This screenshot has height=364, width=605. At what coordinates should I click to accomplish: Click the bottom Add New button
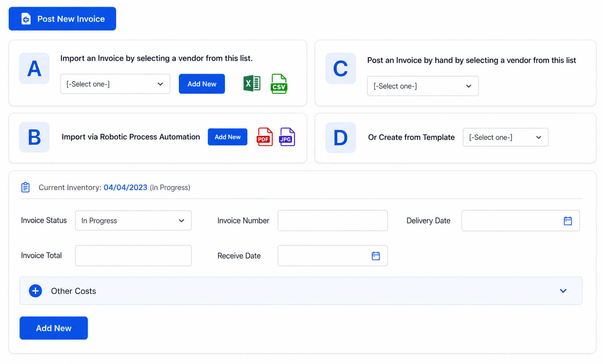[54, 328]
